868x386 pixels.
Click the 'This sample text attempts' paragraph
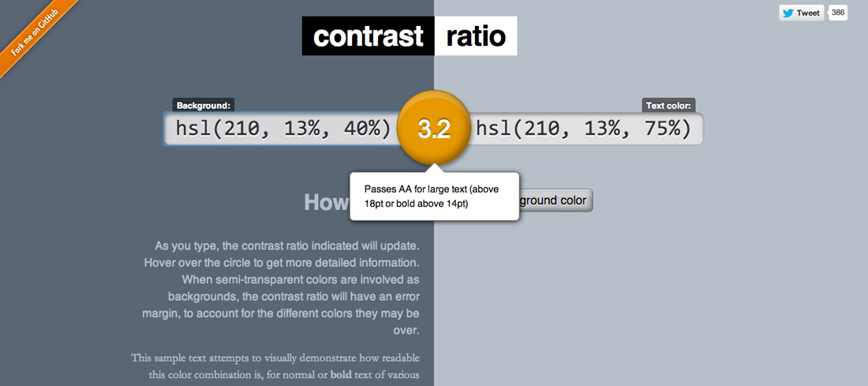tap(275, 358)
